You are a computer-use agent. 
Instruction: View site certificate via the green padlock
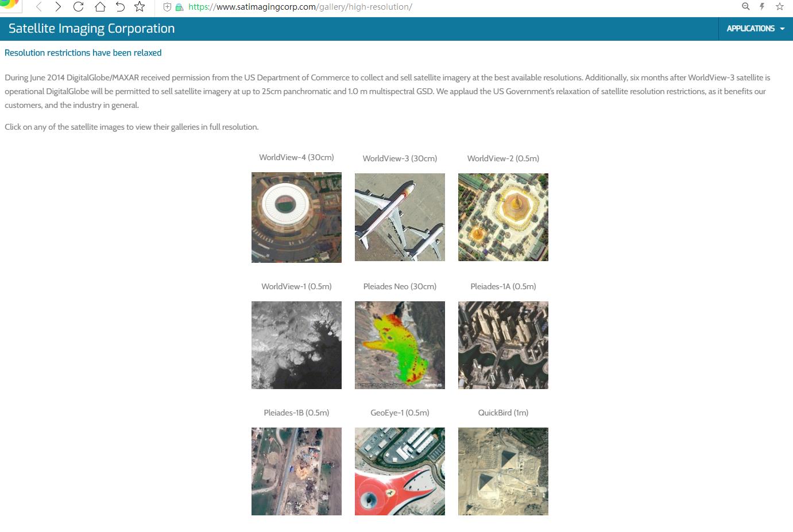(179, 7)
